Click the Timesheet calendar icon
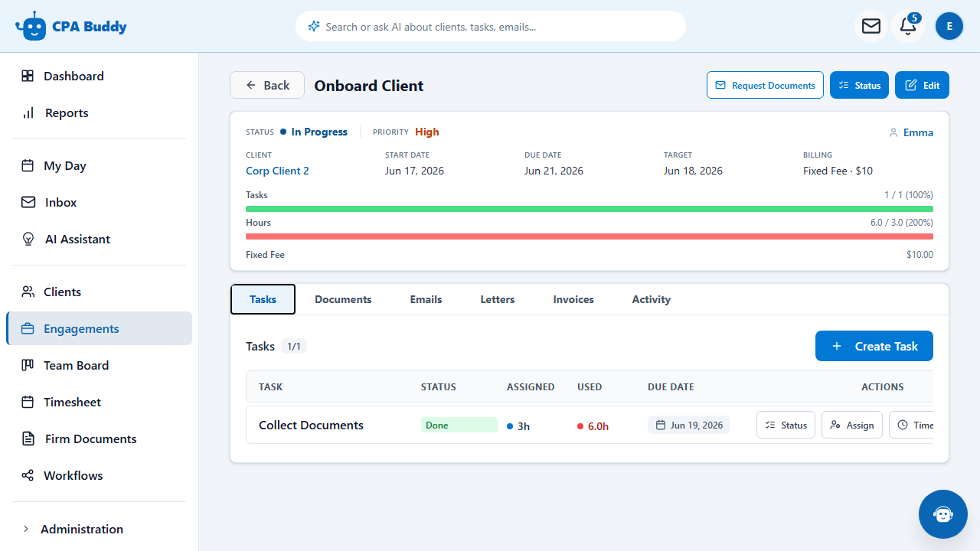 [x=28, y=402]
